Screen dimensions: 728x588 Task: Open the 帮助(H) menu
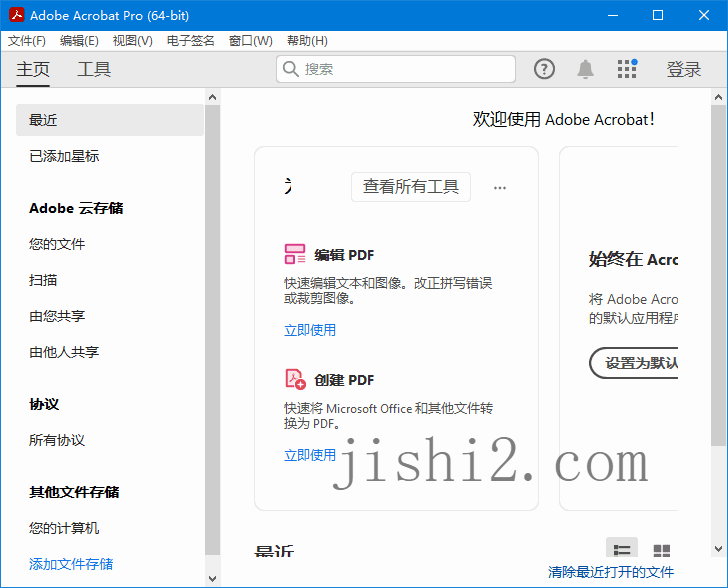coord(307,41)
